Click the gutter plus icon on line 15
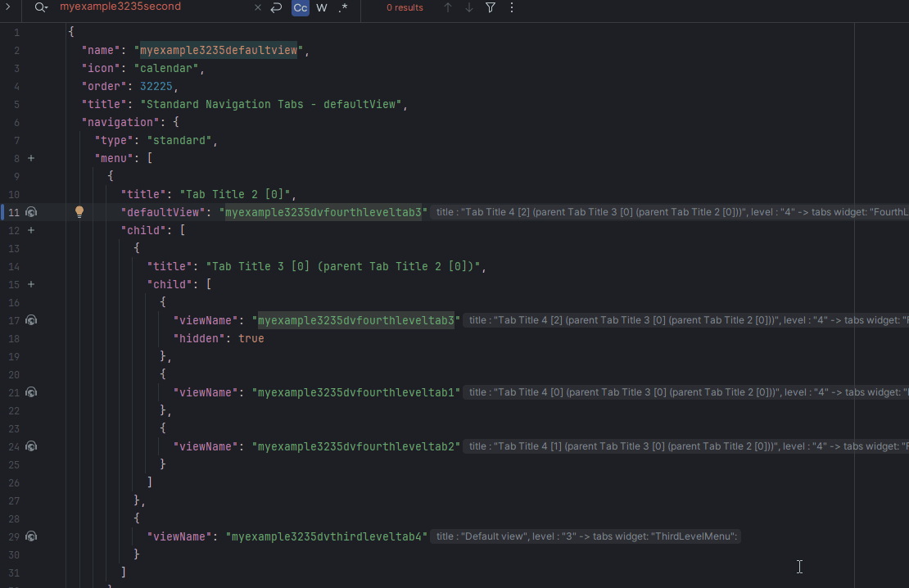This screenshot has height=588, width=909. pos(31,284)
